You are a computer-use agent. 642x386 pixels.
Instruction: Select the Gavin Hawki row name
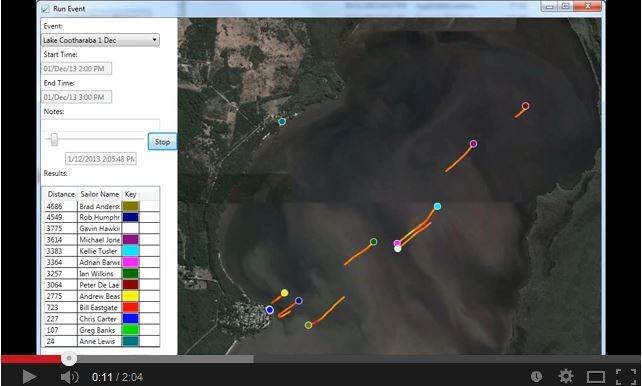point(99,228)
